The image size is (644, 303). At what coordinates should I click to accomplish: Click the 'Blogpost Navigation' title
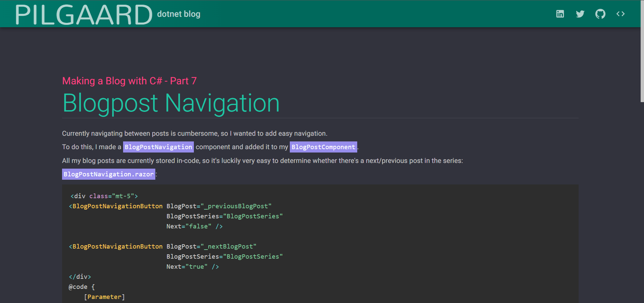(171, 103)
